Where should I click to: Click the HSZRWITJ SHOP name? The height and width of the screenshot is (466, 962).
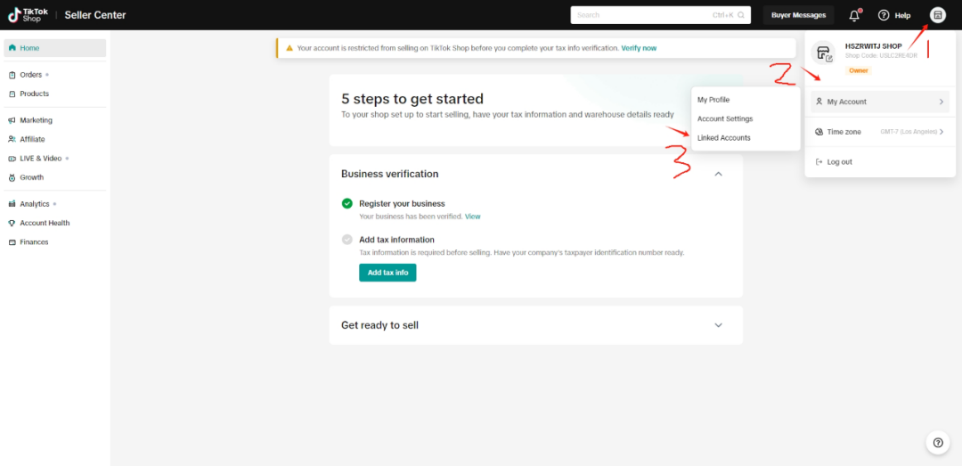tap(873, 47)
